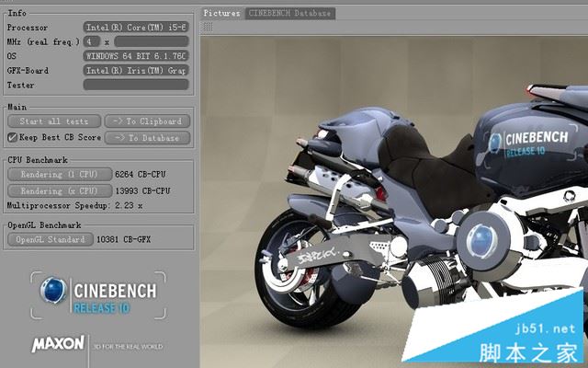Start the OpenGL Standard benchmark
The image size is (588, 368).
[x=51, y=239]
